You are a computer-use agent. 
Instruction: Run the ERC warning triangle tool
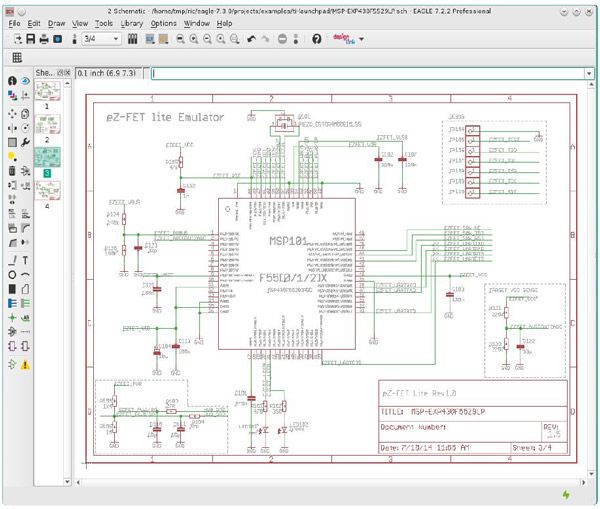[x=25, y=365]
